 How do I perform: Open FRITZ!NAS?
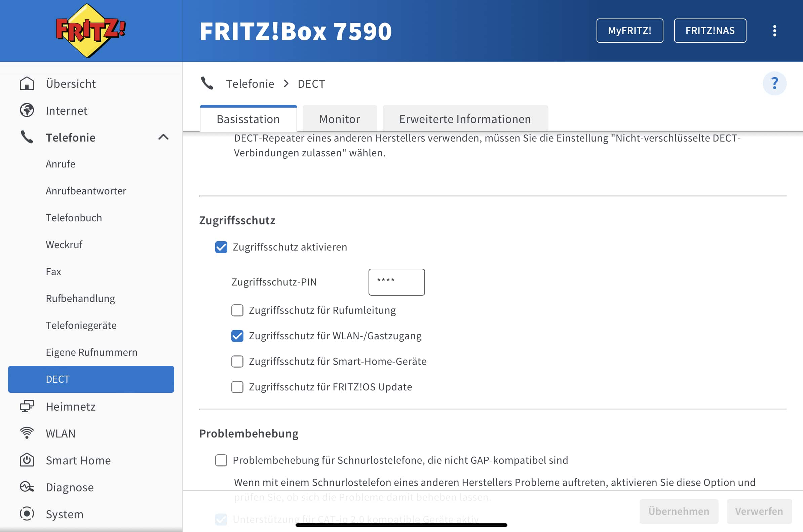[x=710, y=31]
